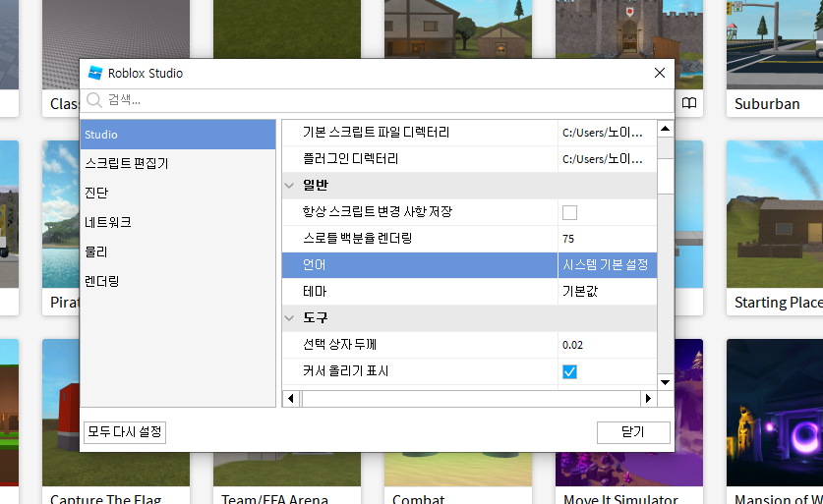The width and height of the screenshot is (823, 504).
Task: Open the 진단 category
Action: point(178,193)
